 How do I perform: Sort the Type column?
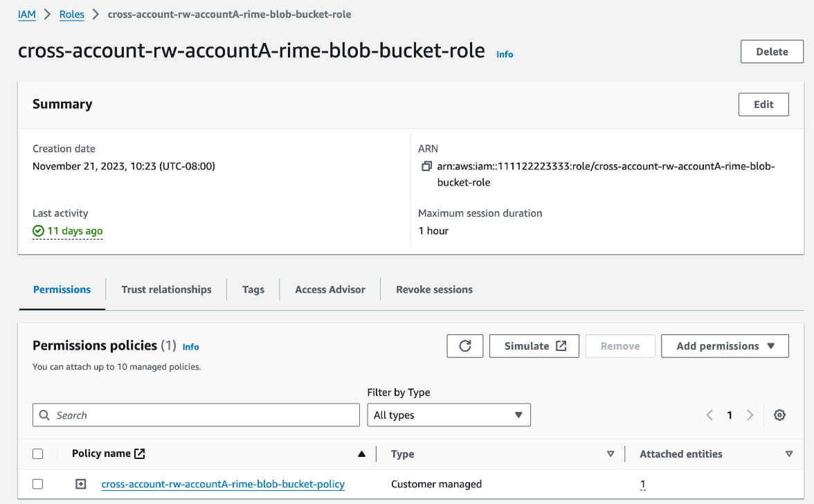click(x=610, y=453)
